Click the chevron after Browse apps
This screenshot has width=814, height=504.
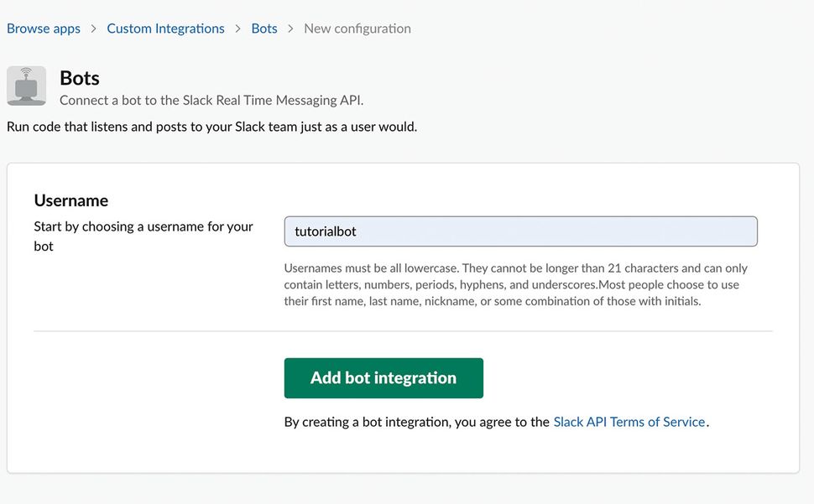point(92,28)
